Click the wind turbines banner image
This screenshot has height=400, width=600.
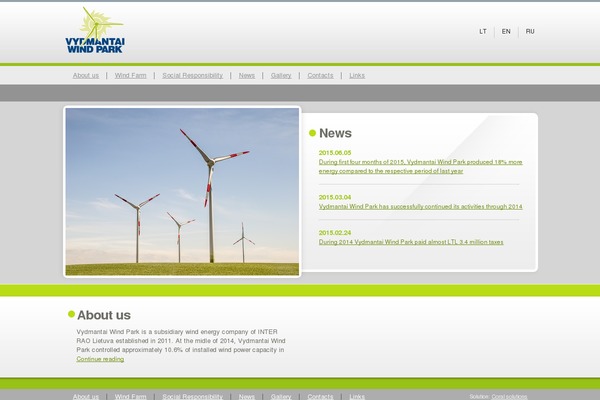tap(182, 191)
